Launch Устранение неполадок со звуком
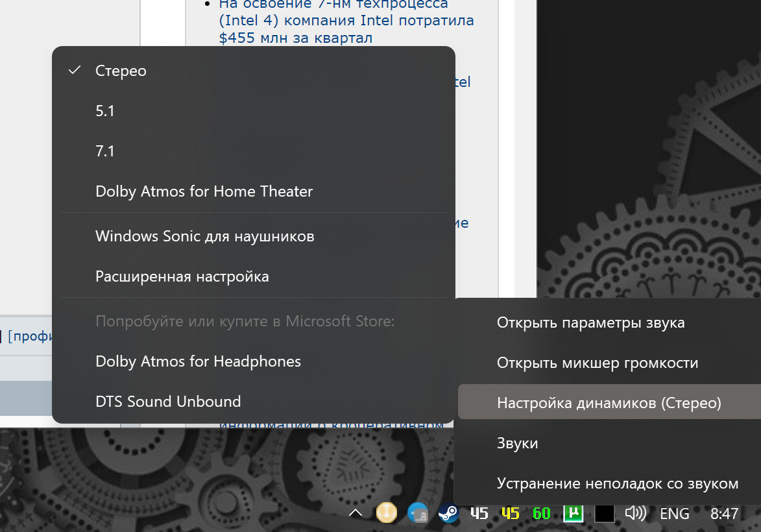Image resolution: width=761 pixels, height=532 pixels. click(x=610, y=483)
